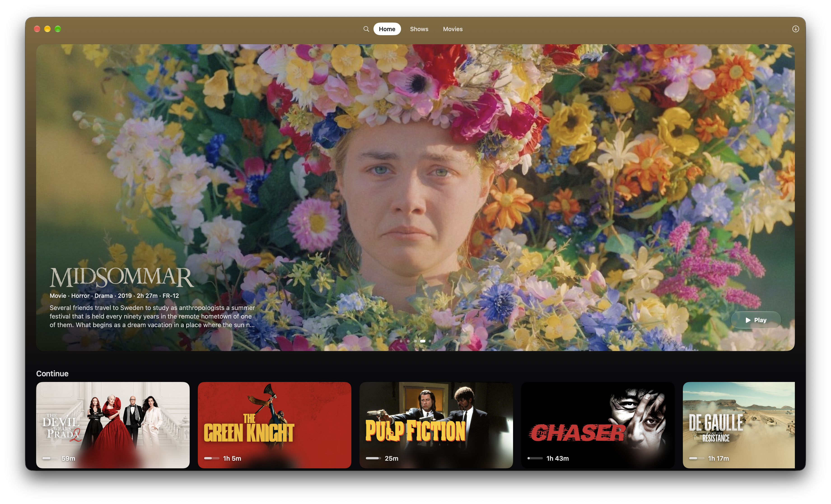Click the De Gaulle progress bar
The width and height of the screenshot is (831, 504).
click(697, 458)
